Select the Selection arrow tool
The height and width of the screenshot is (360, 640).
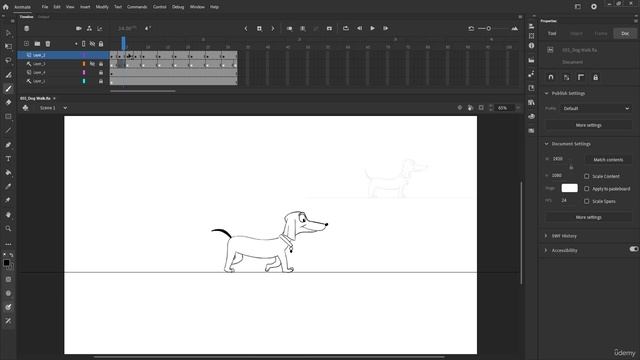tap(8, 33)
